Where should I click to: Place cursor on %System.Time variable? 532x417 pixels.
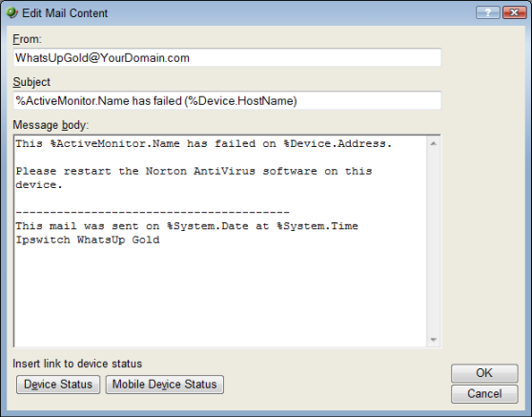point(317,226)
